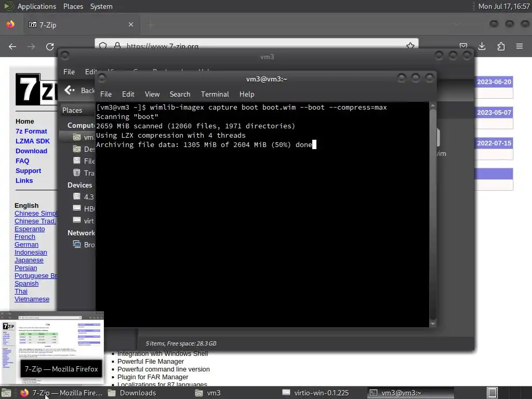This screenshot has height=399, width=532.
Task: Select the virt device drive icon
Action: pos(77,220)
